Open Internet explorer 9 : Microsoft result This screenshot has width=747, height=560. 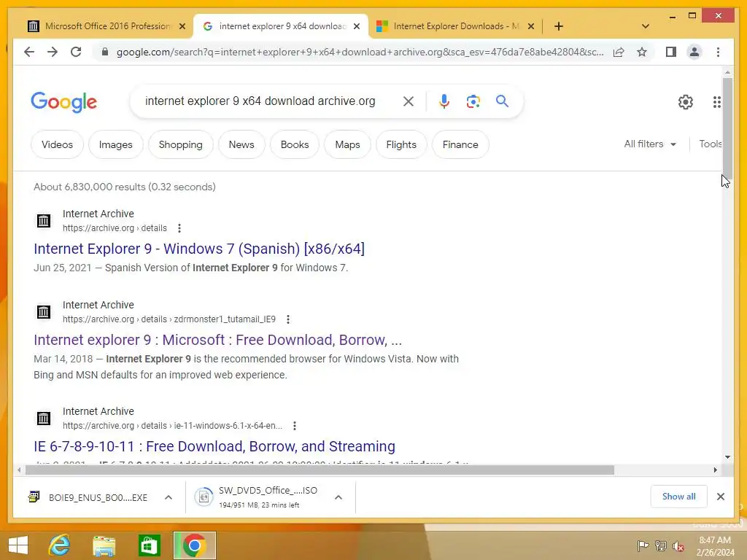coord(217,340)
